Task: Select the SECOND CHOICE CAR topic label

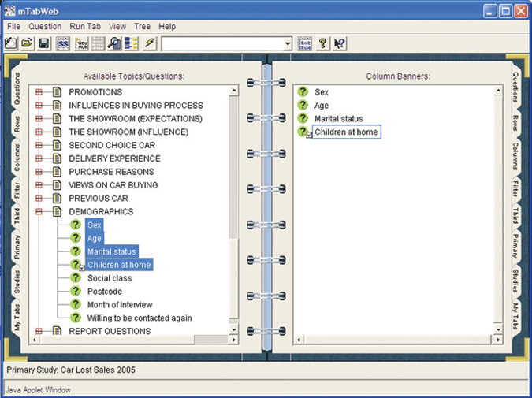Action: (x=112, y=145)
